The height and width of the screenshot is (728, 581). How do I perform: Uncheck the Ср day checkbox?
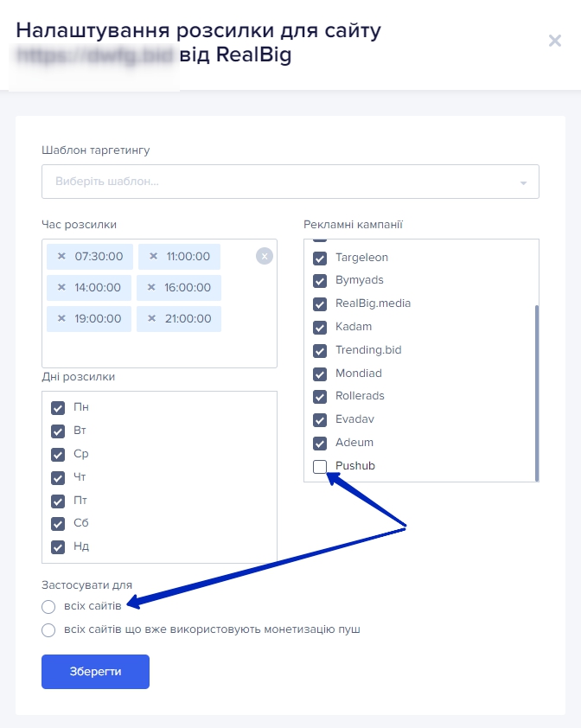point(58,455)
